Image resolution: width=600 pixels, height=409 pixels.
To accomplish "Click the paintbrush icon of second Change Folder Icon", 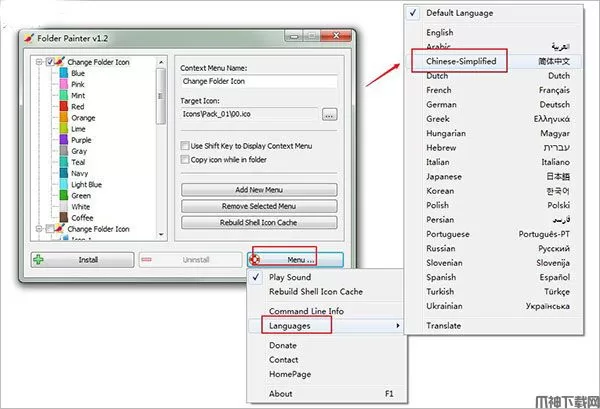I will click(x=60, y=229).
